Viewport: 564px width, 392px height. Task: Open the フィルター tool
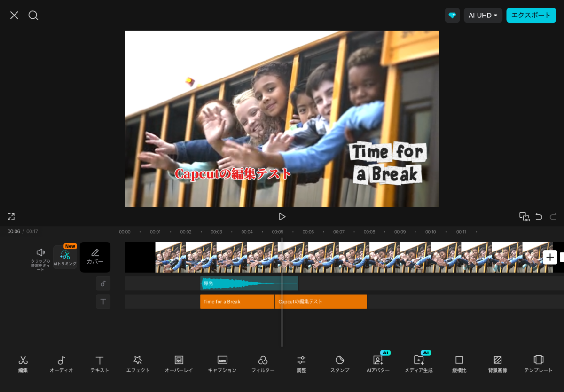[x=263, y=364]
